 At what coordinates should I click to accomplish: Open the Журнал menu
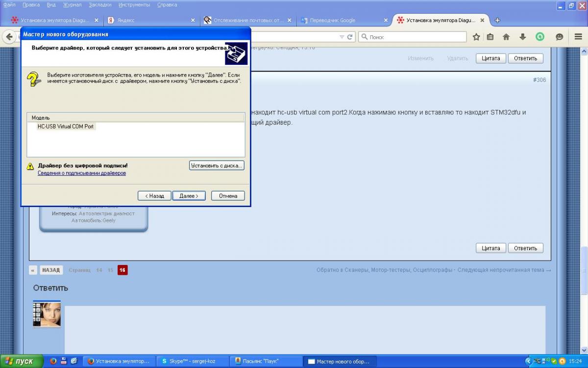73,5
